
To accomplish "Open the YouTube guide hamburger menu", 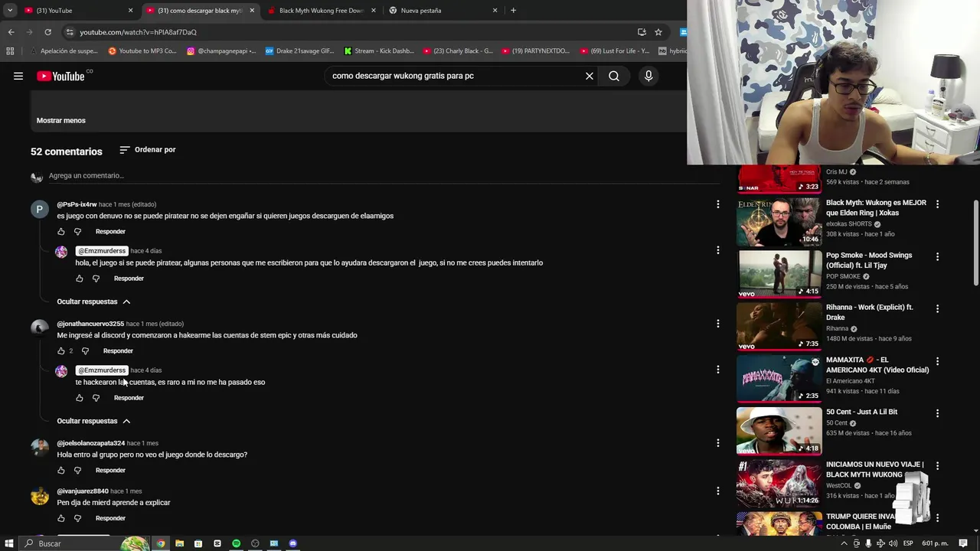I will (18, 76).
